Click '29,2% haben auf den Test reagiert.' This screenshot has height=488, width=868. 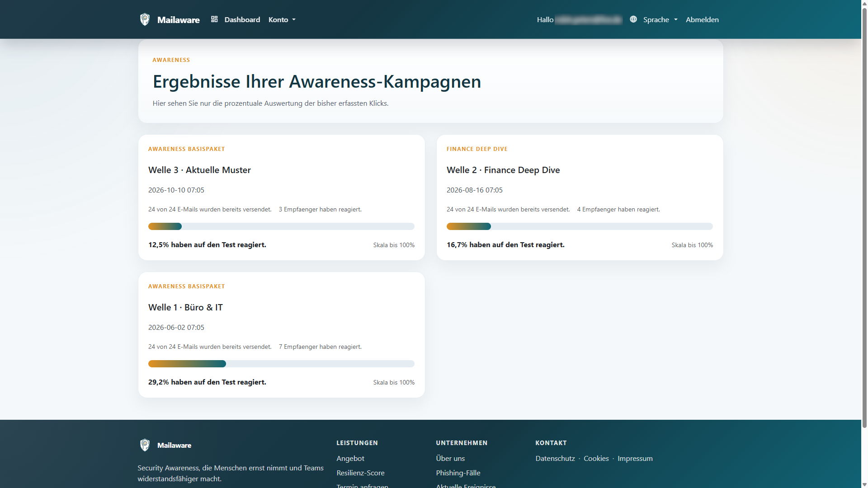click(x=207, y=382)
